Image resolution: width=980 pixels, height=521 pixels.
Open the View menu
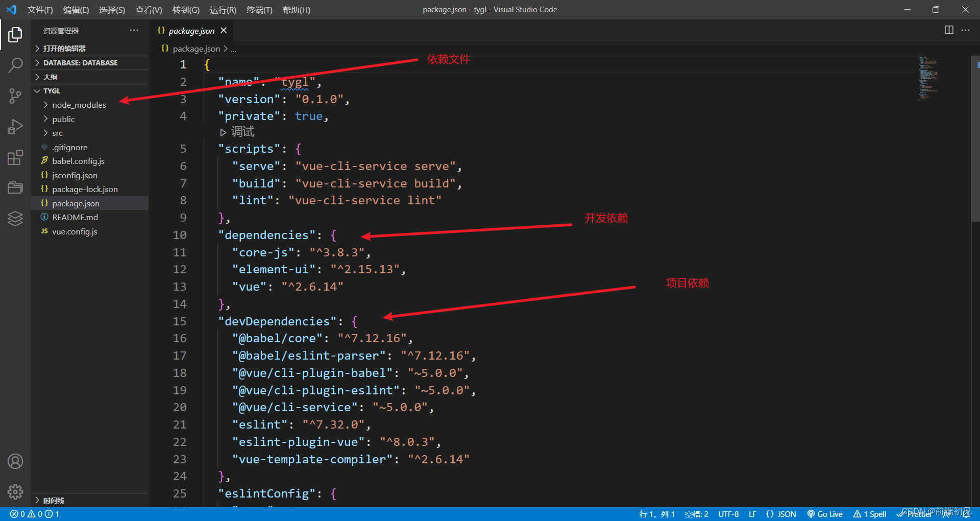tap(149, 10)
